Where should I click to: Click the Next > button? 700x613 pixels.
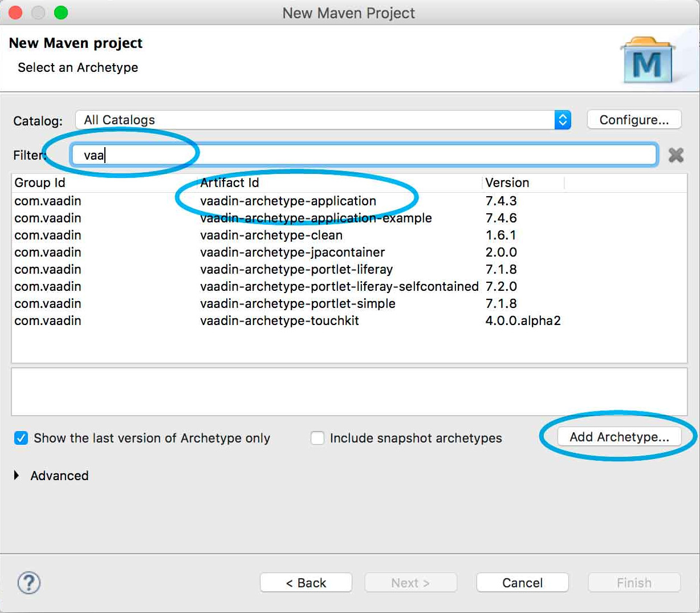click(410, 583)
